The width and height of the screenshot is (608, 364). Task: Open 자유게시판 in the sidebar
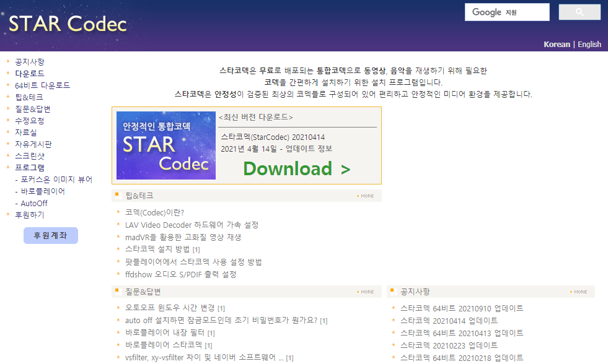(33, 144)
